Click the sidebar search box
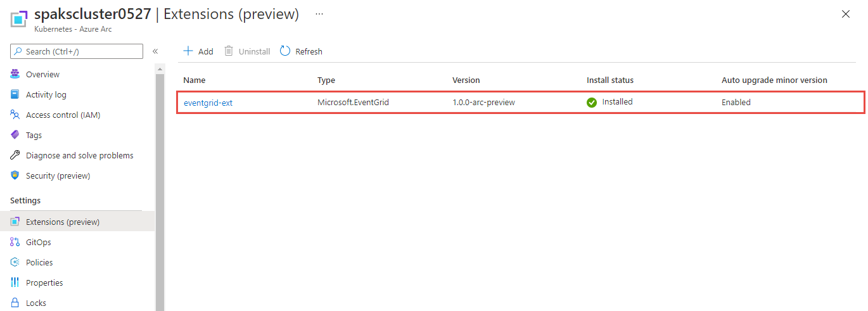868x311 pixels. pyautogui.click(x=77, y=51)
